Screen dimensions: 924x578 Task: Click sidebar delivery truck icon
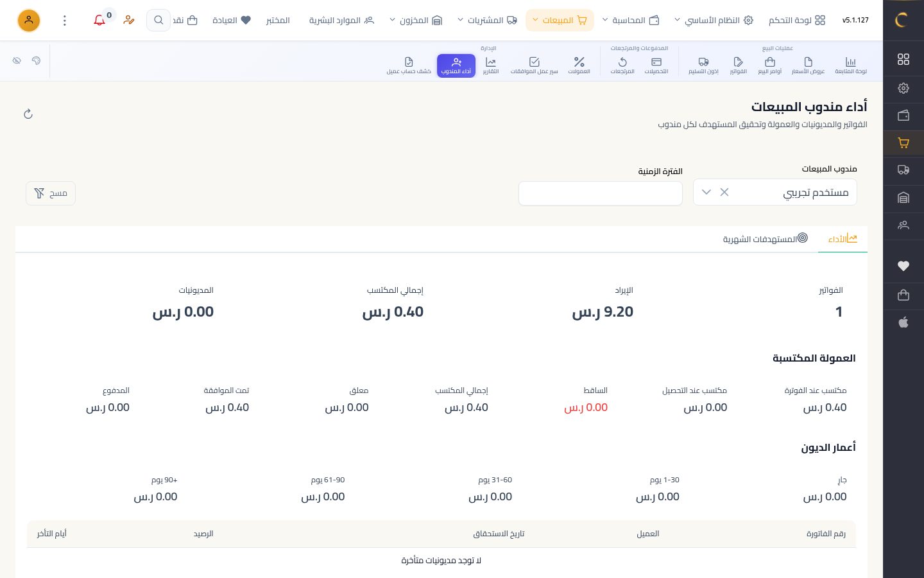point(903,170)
